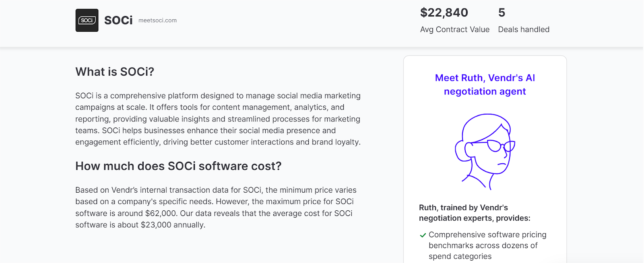
Task: Click the SOCi platform description paragraph
Action: point(218,119)
